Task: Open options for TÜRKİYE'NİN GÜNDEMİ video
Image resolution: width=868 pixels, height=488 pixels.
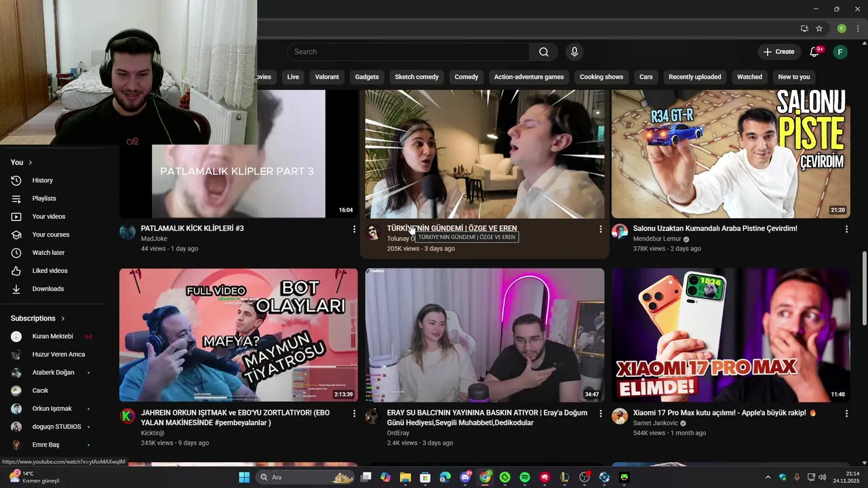Action: pos(600,229)
